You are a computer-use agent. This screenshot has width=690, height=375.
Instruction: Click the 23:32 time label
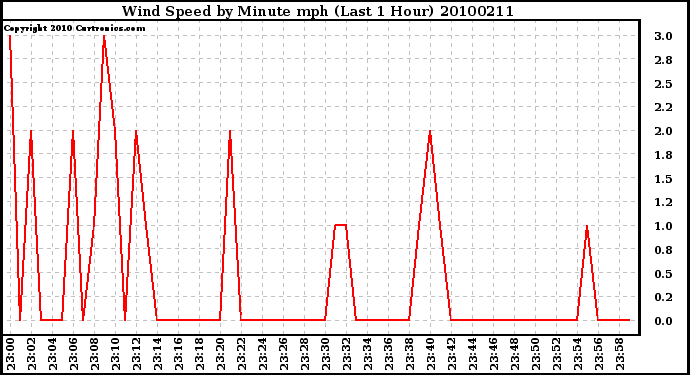[346, 354]
